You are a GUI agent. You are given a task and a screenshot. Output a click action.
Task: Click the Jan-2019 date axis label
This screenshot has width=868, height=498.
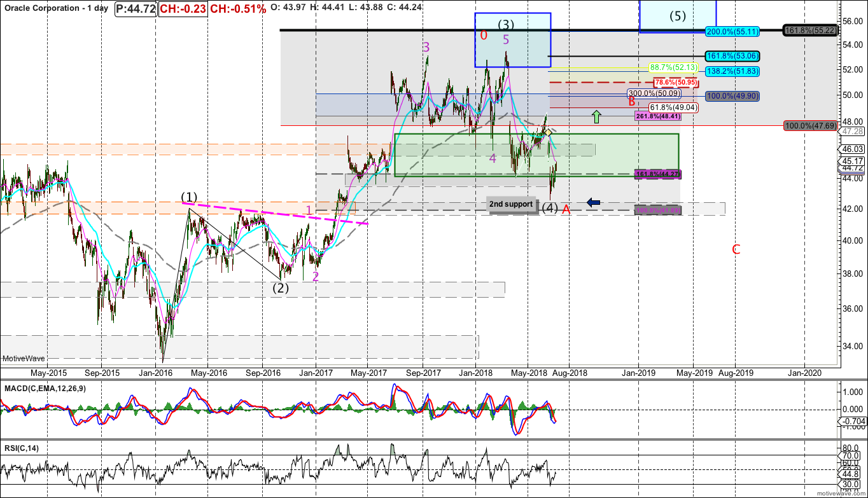coord(638,372)
